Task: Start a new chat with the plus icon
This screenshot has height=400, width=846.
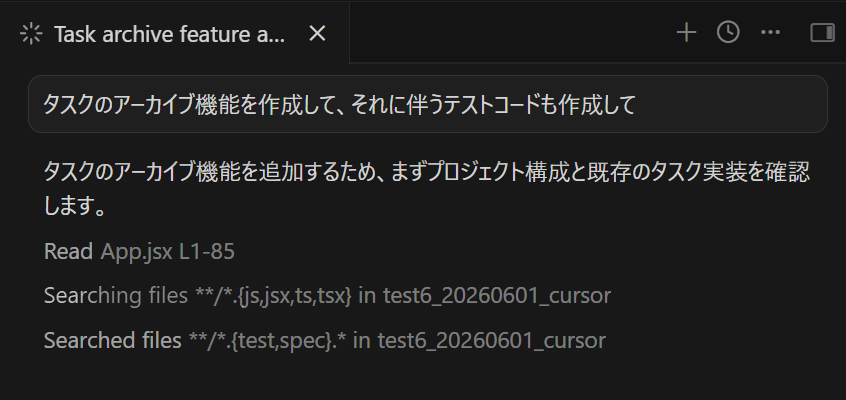Action: pyautogui.click(x=686, y=33)
